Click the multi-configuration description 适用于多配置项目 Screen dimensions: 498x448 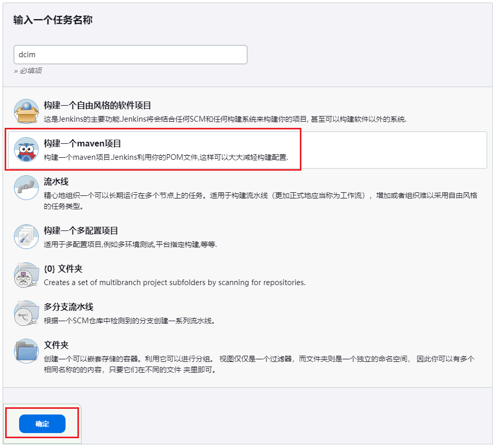click(x=130, y=245)
